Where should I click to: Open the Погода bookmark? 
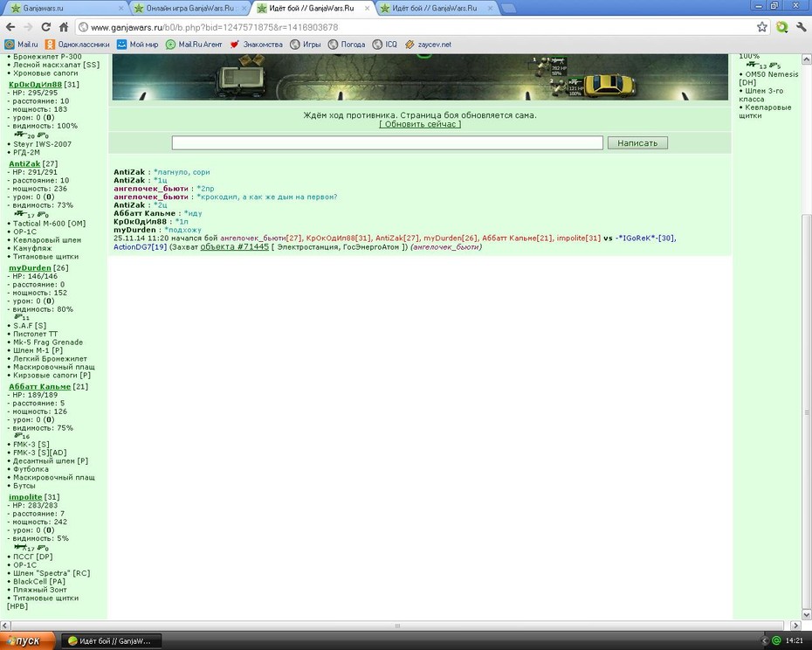[x=347, y=45]
